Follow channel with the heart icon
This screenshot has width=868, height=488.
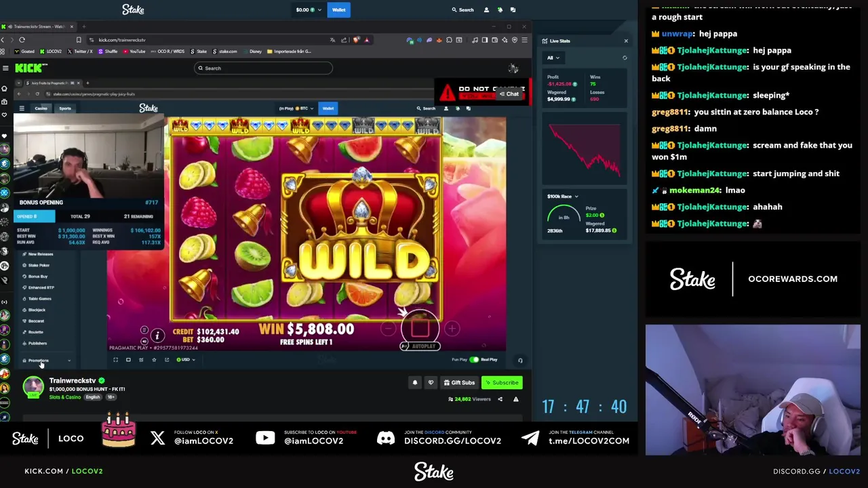click(431, 383)
